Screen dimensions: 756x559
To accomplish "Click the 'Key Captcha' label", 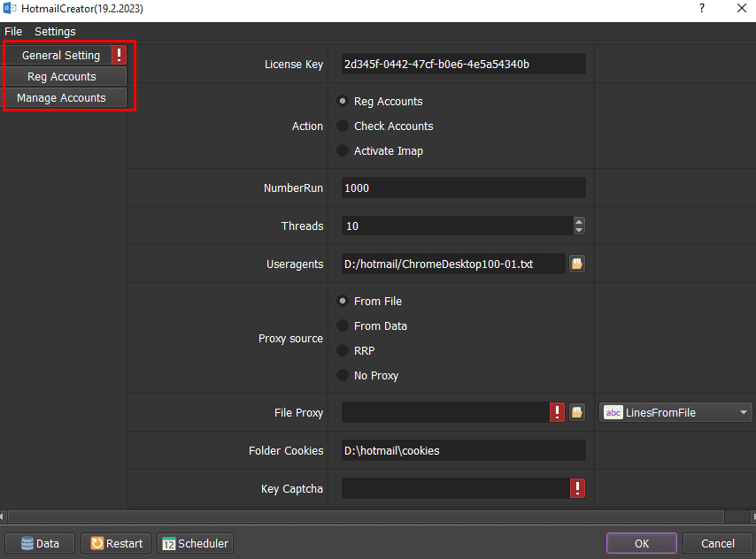I will tap(292, 488).
